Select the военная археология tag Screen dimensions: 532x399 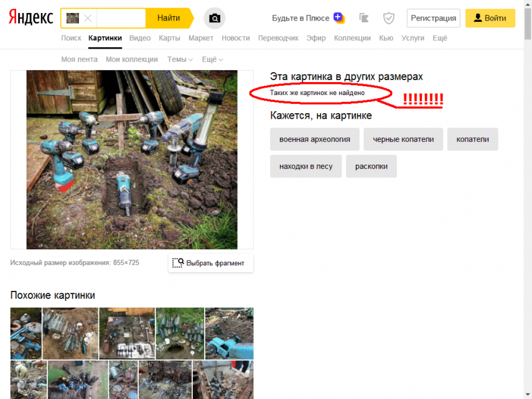pyautogui.click(x=314, y=139)
